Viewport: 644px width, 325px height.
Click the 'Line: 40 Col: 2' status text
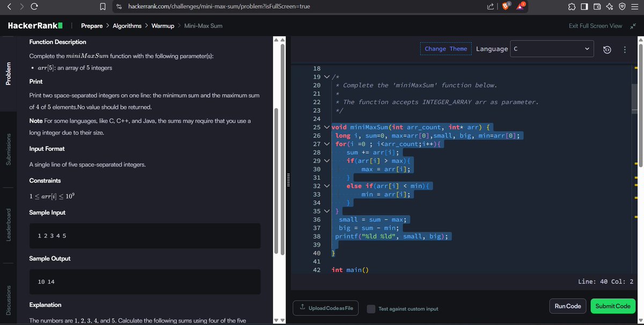coord(606,281)
